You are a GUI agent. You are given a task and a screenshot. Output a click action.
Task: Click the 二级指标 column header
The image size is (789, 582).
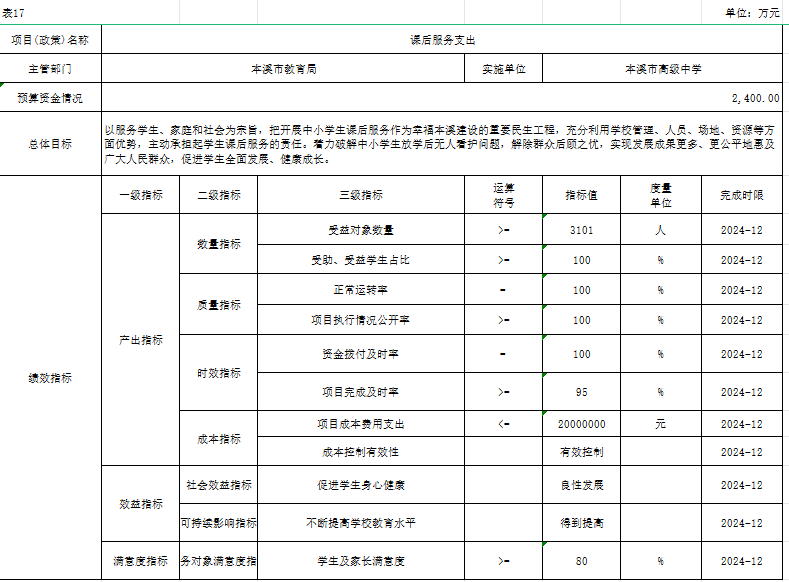(219, 195)
